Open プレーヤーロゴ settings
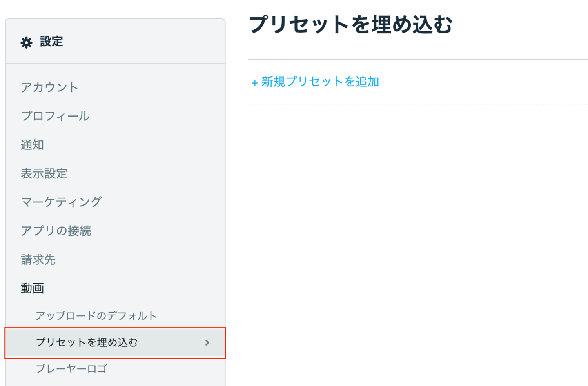 coord(71,369)
